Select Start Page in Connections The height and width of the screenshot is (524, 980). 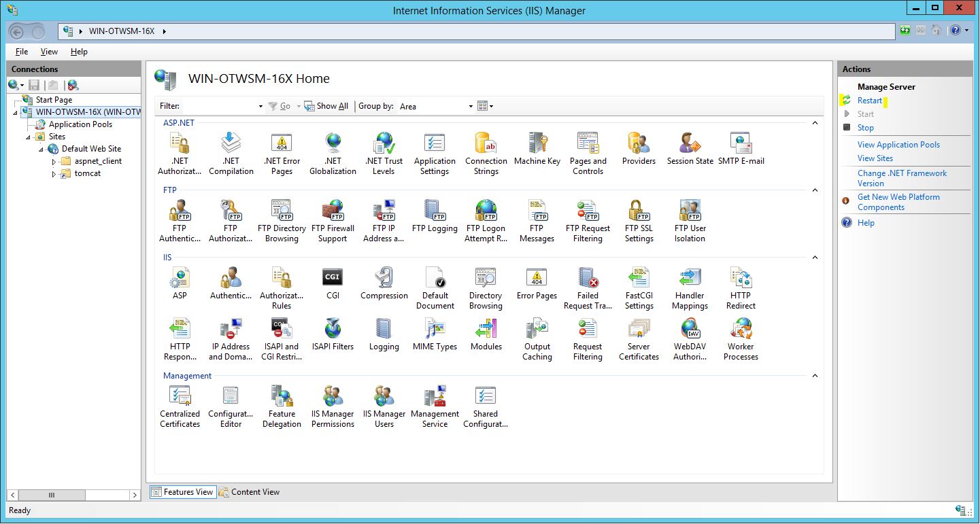click(54, 100)
